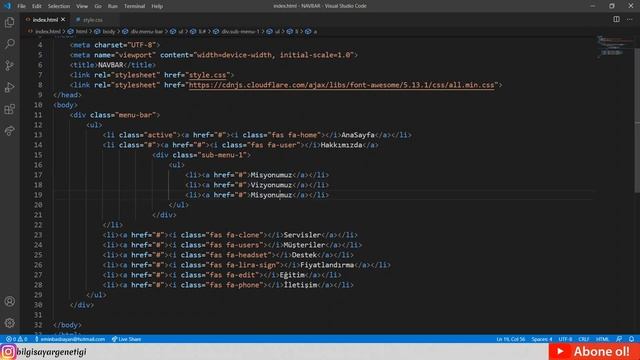This screenshot has width=640, height=360.
Task: Open the Explorer view in activity bar
Action: coord(9,22)
